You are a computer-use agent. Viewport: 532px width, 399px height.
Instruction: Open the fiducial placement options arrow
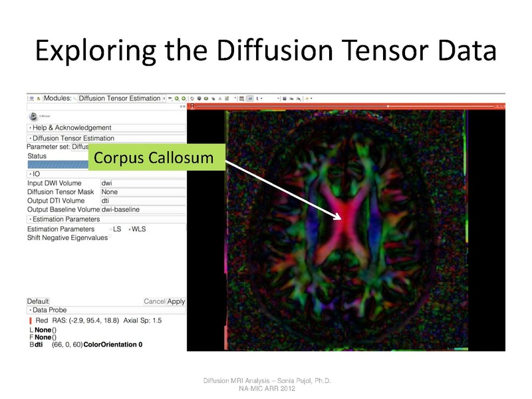click(261, 98)
